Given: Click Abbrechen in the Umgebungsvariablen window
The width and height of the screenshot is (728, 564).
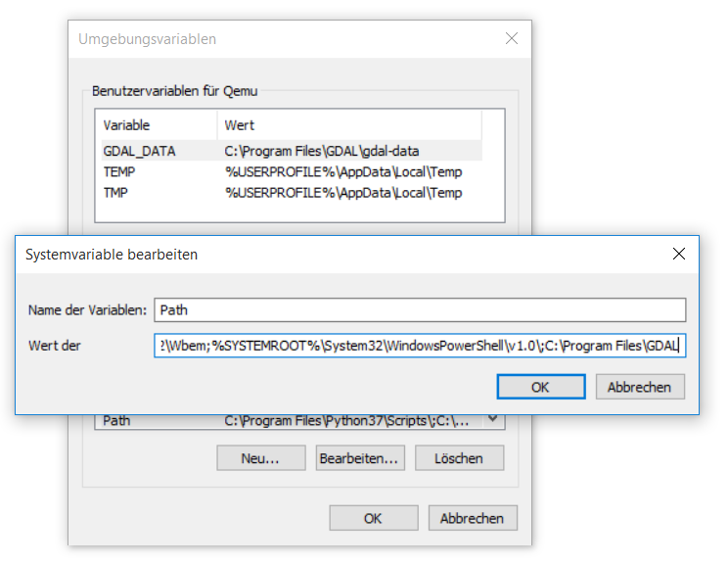Looking at the screenshot, I should [x=473, y=518].
